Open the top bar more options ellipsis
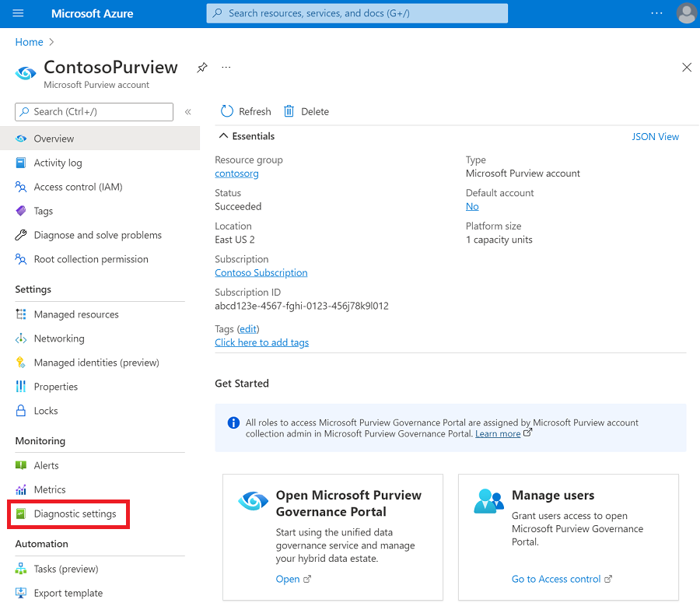 coord(656,13)
